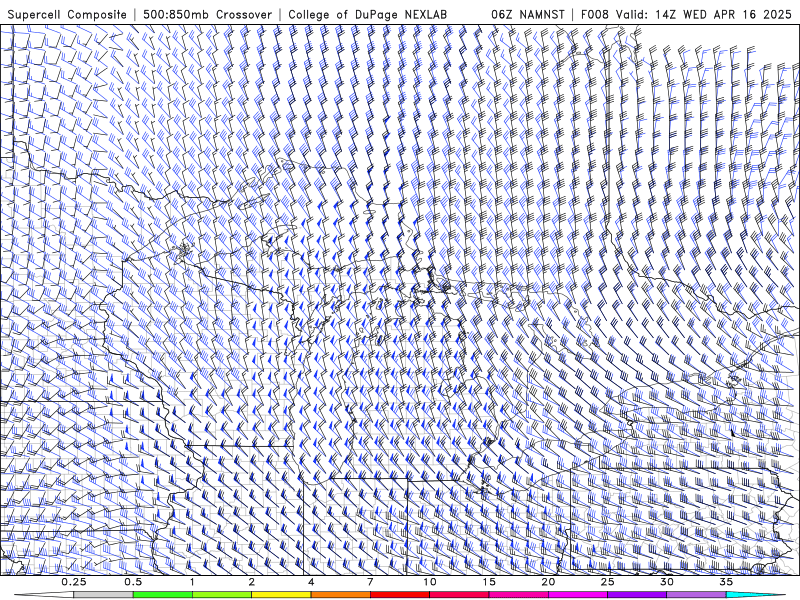Select the lime legend segment between 1 and 2
This screenshot has height=600, width=800.
pos(222,595)
